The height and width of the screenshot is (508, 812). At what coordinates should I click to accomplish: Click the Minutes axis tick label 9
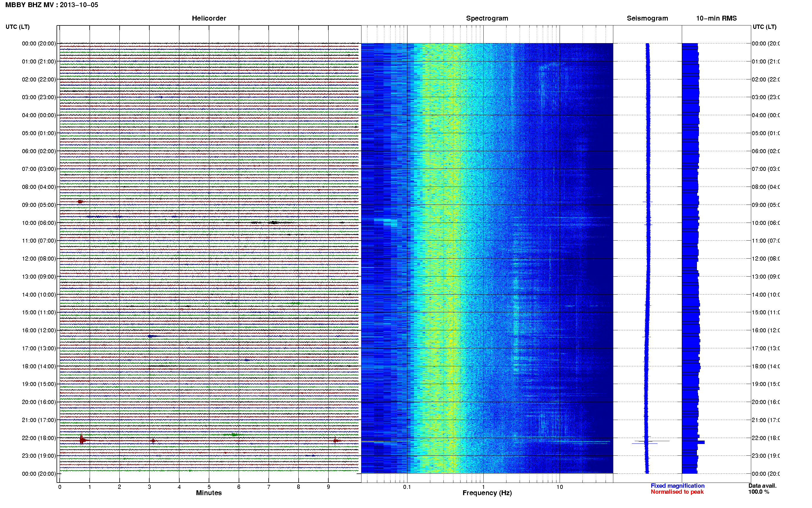point(328,487)
